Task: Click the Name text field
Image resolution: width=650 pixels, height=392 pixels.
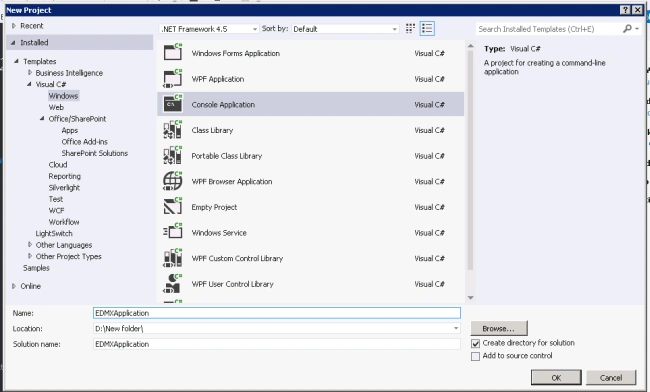Action: coord(276,313)
